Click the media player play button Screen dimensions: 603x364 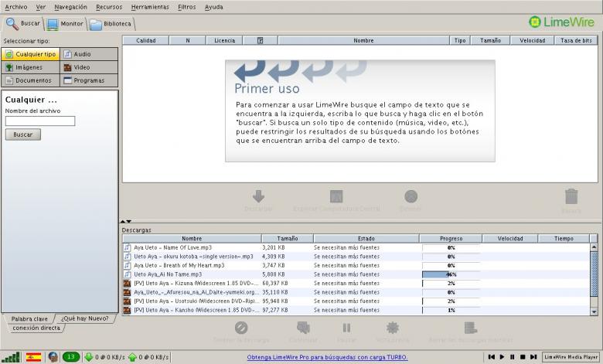pos(502,357)
